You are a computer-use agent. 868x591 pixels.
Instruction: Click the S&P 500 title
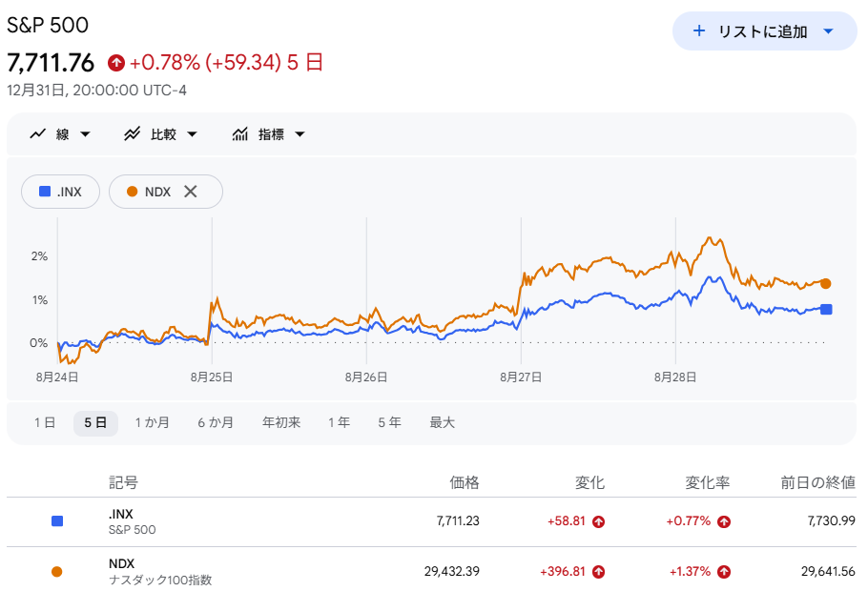48,25
